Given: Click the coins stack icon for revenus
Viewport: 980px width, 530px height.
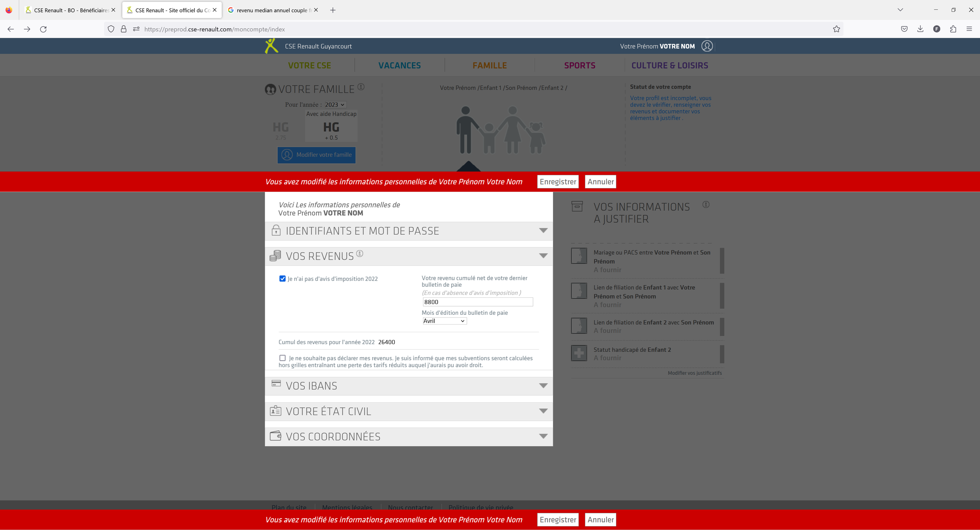Looking at the screenshot, I should tap(275, 256).
